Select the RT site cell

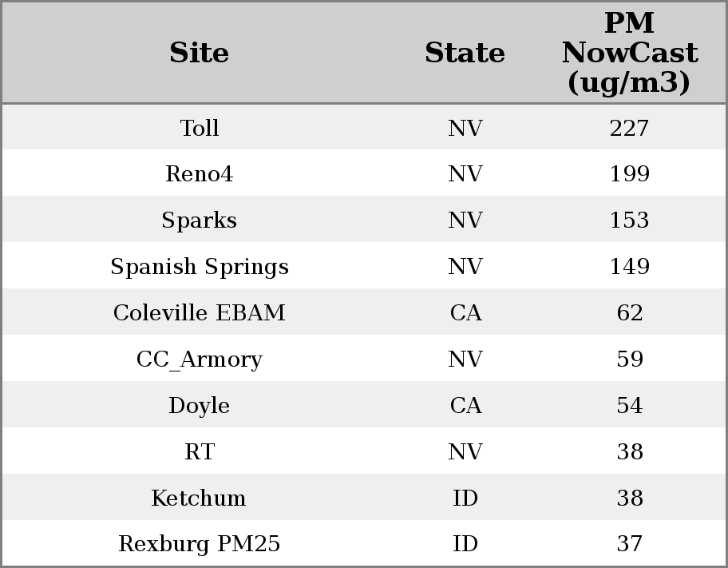point(200,452)
